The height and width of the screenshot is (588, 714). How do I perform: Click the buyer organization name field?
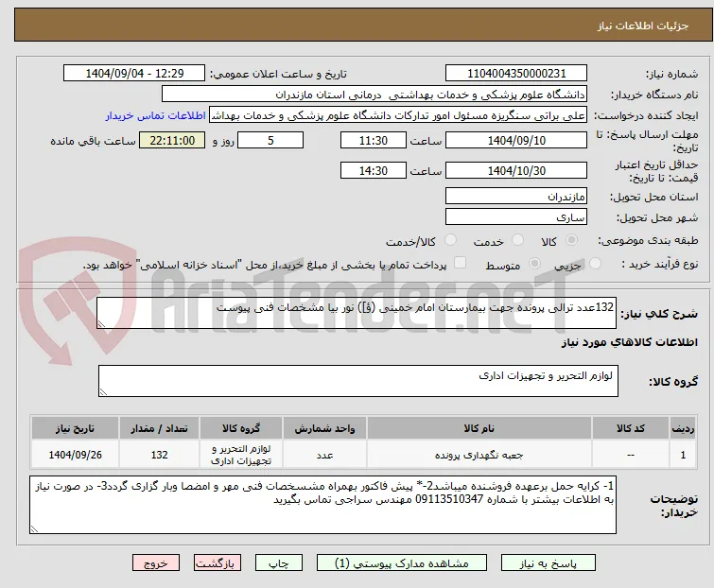point(374,95)
